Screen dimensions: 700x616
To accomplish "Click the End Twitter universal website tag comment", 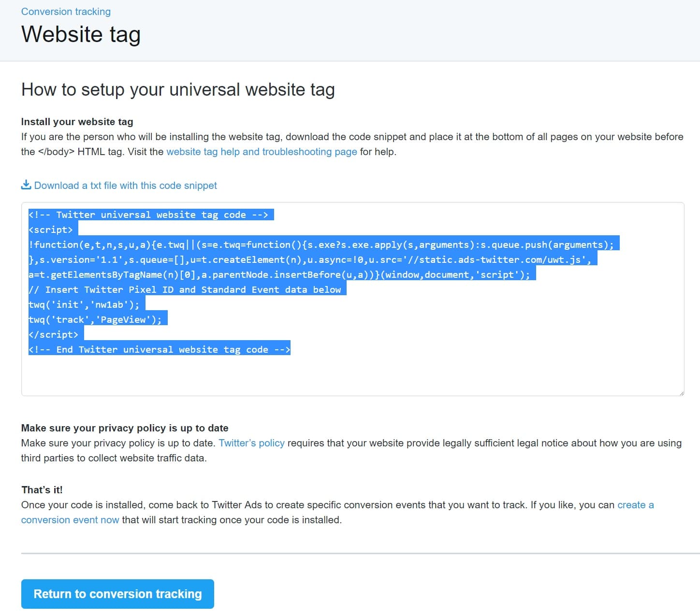I will pos(159,349).
